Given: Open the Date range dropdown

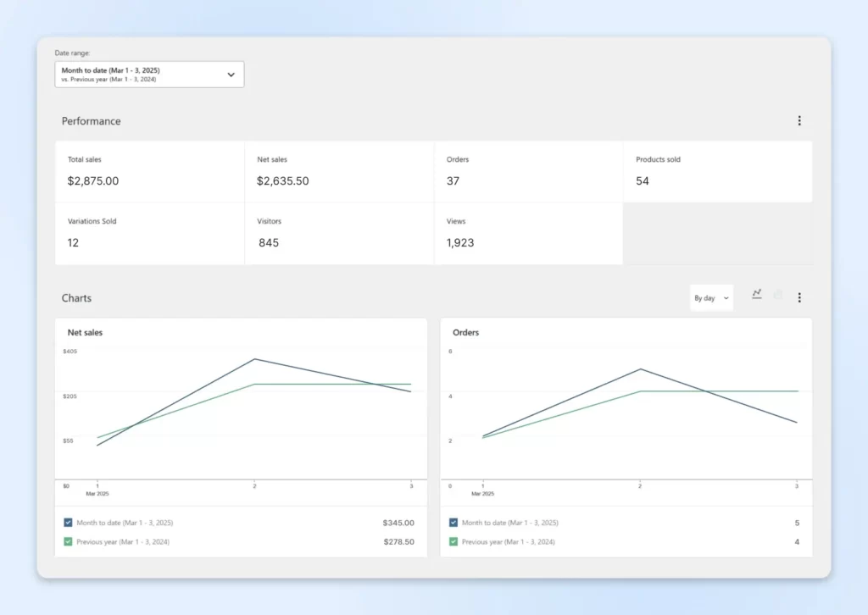Looking at the screenshot, I should [149, 75].
